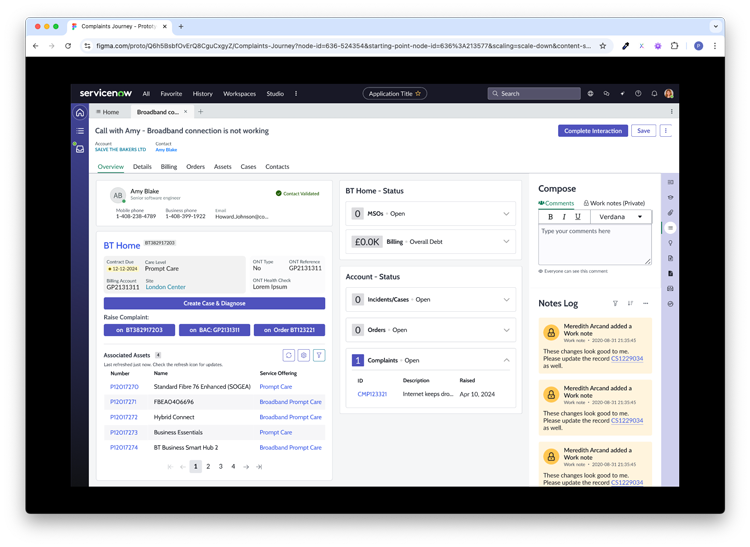Open the user avatar menu
This screenshot has height=547, width=750.
669,94
